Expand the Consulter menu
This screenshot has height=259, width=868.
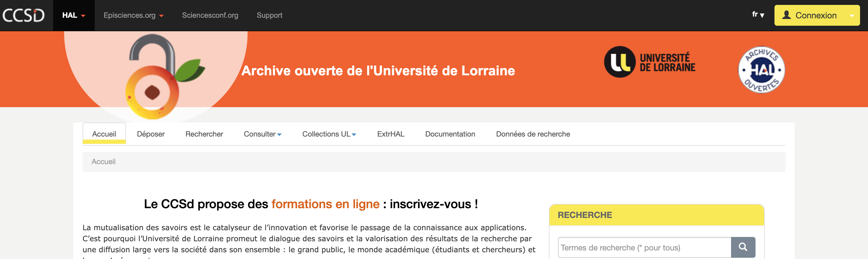[x=263, y=134]
